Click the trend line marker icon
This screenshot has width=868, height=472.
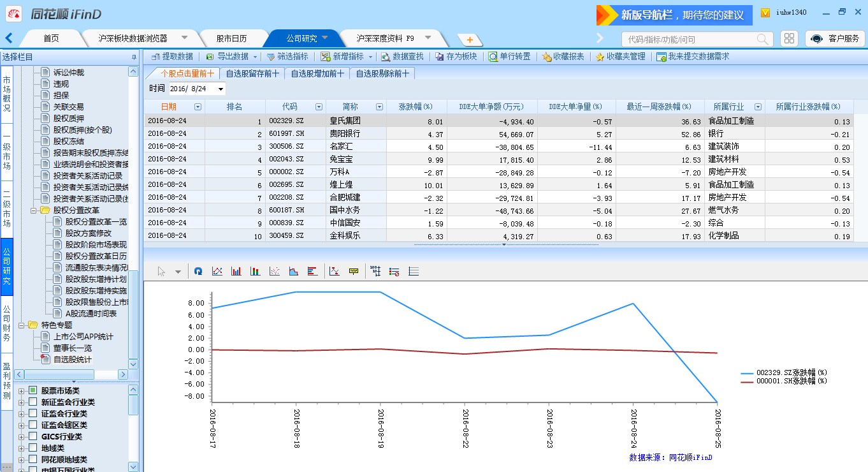(335, 271)
